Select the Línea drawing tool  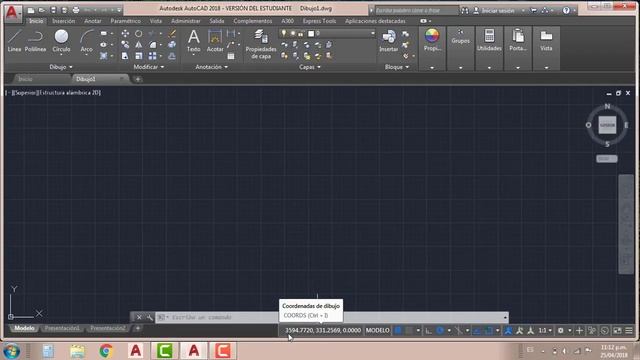click(14, 41)
